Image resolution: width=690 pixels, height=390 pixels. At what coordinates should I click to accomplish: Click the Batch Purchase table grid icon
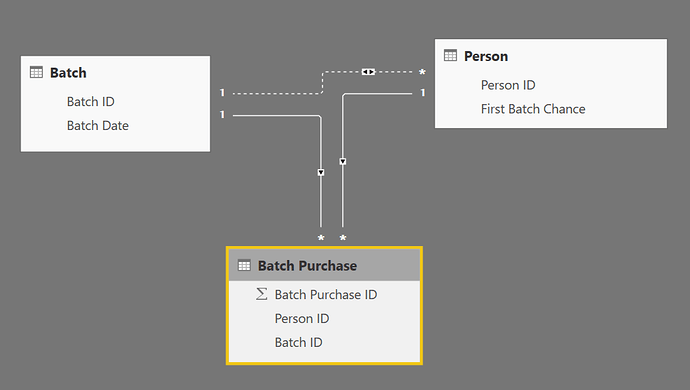pyautogui.click(x=244, y=265)
